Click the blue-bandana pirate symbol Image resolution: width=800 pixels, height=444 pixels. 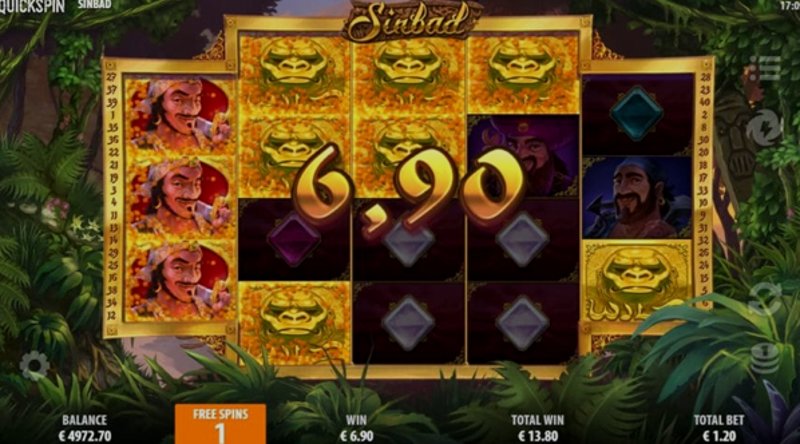pos(637,197)
